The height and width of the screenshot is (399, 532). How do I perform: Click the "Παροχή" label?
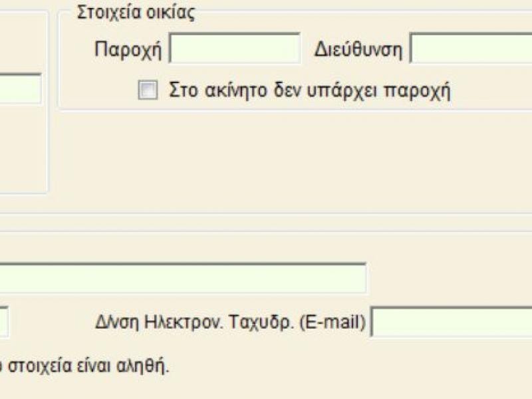tap(130, 50)
